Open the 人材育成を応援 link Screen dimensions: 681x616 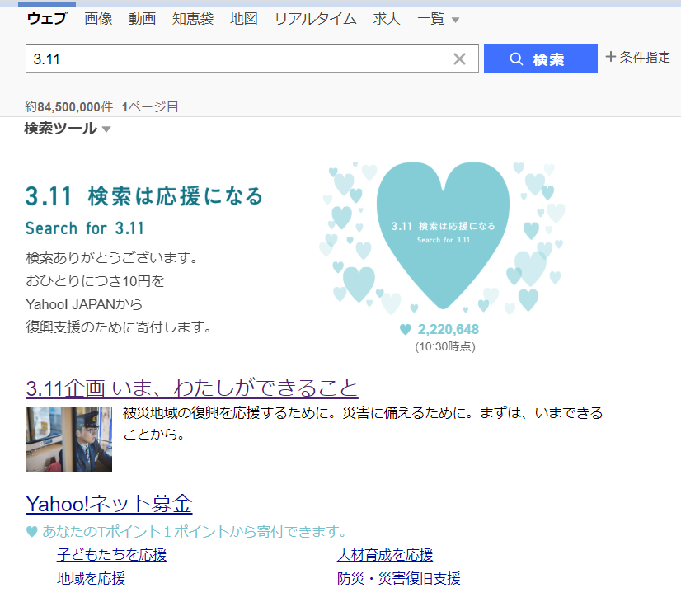[384, 554]
